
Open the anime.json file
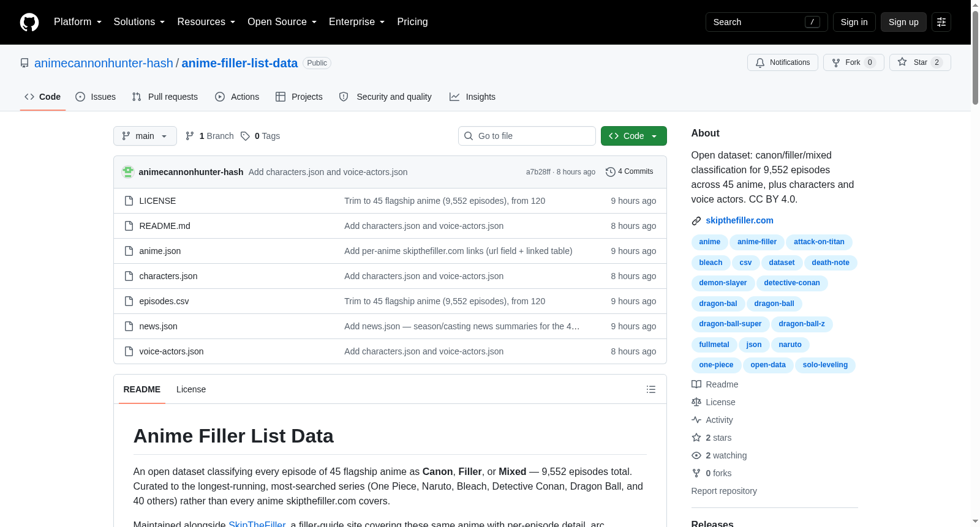tap(160, 251)
